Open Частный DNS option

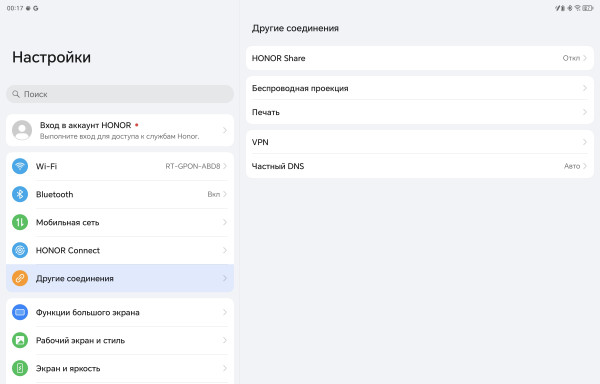coord(420,166)
